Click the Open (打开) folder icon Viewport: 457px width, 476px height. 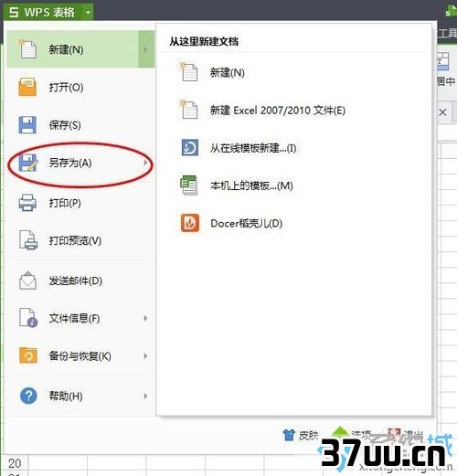point(27,87)
